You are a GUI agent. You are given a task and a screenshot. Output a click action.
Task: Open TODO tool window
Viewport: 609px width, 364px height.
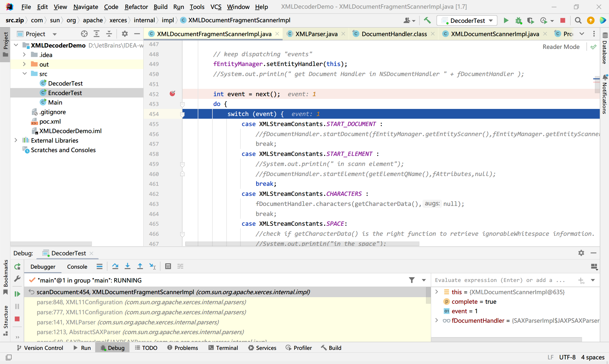[x=146, y=348]
